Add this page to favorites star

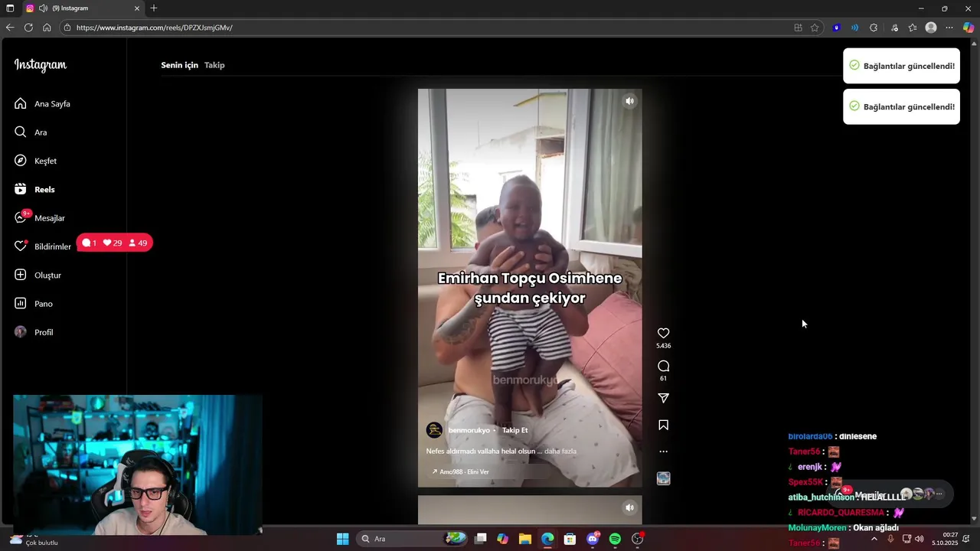[815, 28]
